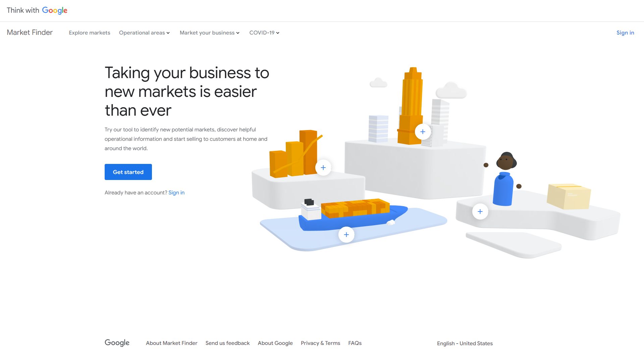
Task: Open the Explore markets menu item
Action: tap(90, 33)
